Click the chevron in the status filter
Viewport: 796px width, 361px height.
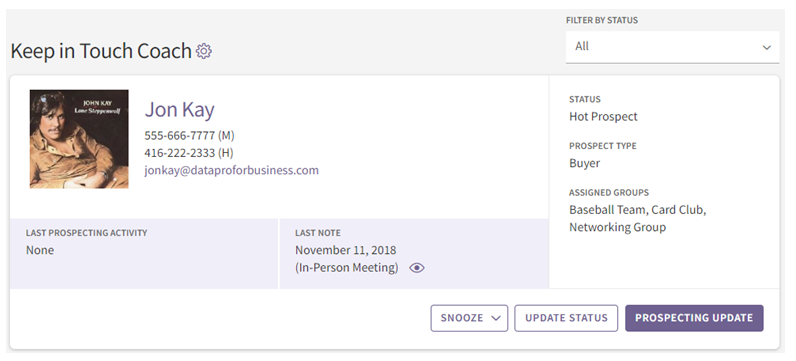pyautogui.click(x=766, y=47)
